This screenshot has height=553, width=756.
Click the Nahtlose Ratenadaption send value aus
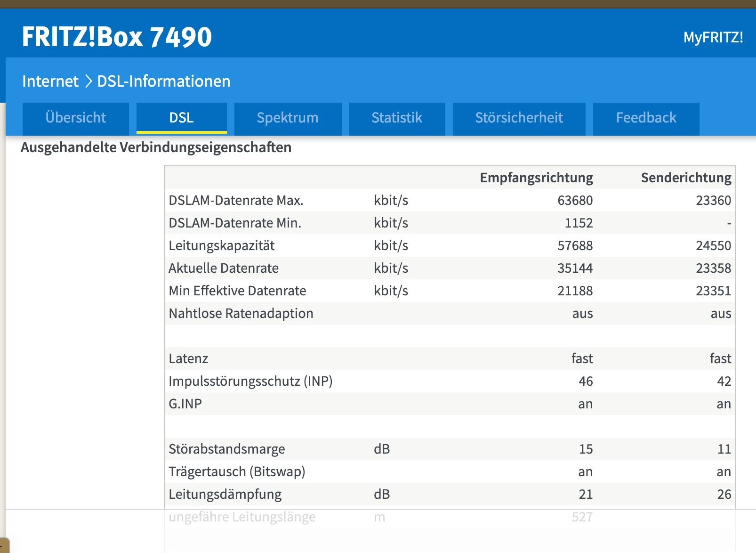click(x=721, y=313)
